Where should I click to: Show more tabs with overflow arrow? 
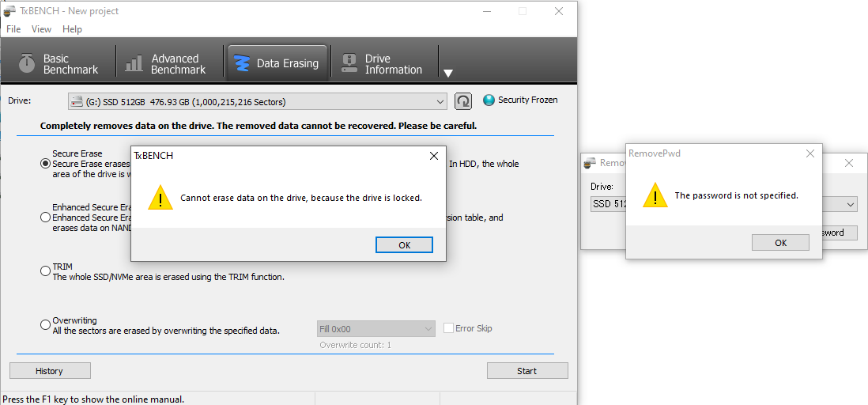coord(448,74)
